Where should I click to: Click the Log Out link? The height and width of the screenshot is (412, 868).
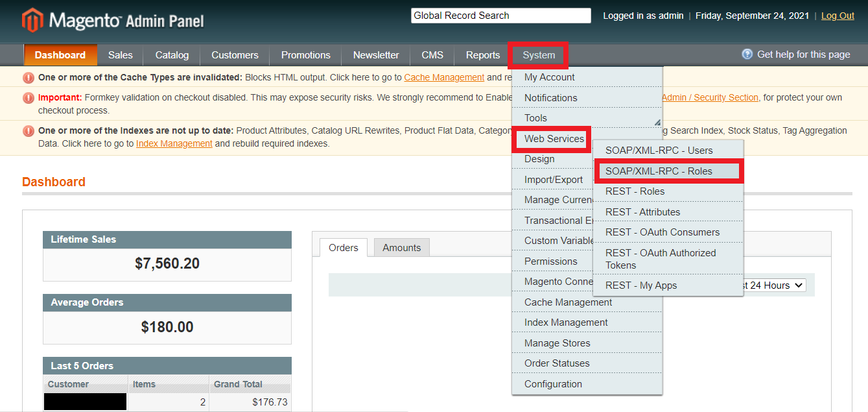coord(838,16)
